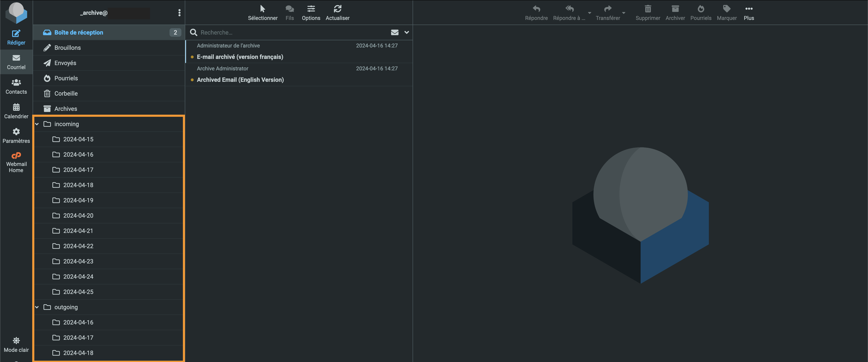Select the incoming folder
The height and width of the screenshot is (362, 868).
pos(109,124)
